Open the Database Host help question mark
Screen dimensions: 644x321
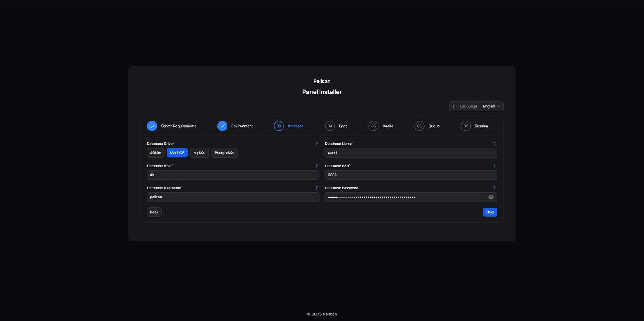(x=316, y=166)
